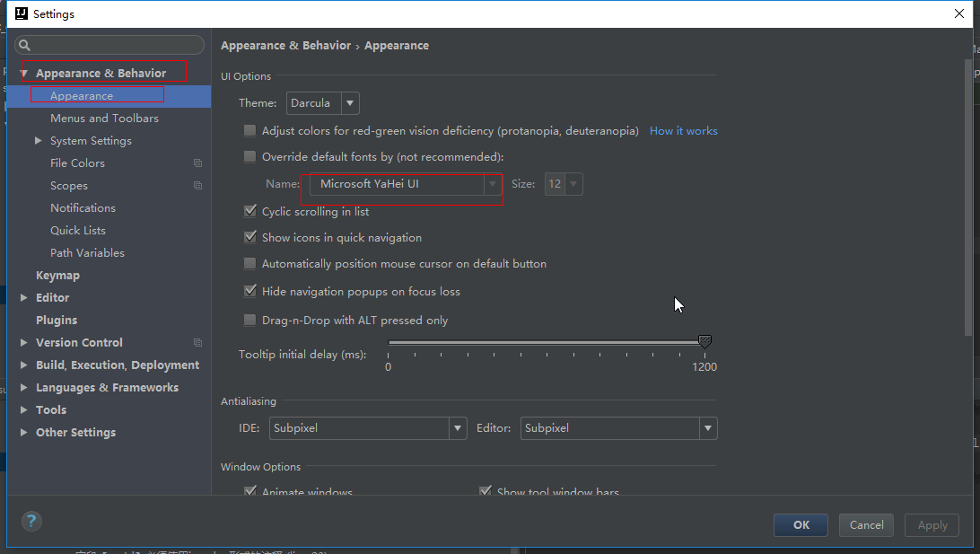Uncheck Show icons in quick navigation
Screen dimensions: 980x554
pos(249,237)
